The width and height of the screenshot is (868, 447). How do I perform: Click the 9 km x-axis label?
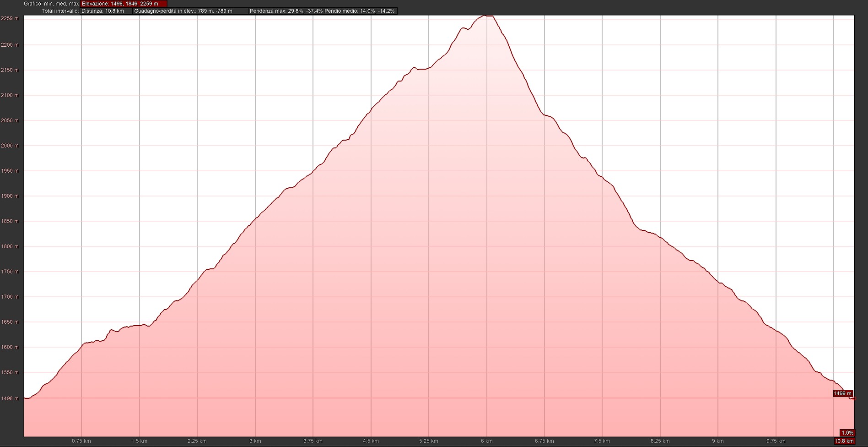[718, 442]
